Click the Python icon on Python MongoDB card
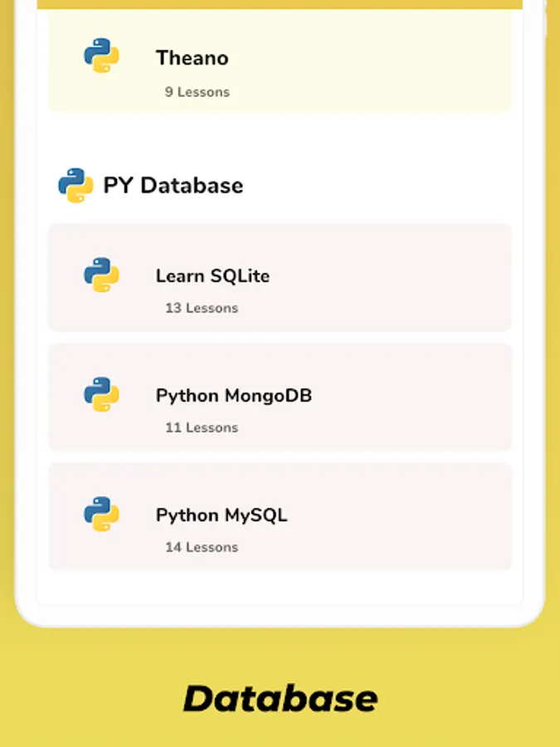Viewport: 560px width, 747px height. point(101,394)
